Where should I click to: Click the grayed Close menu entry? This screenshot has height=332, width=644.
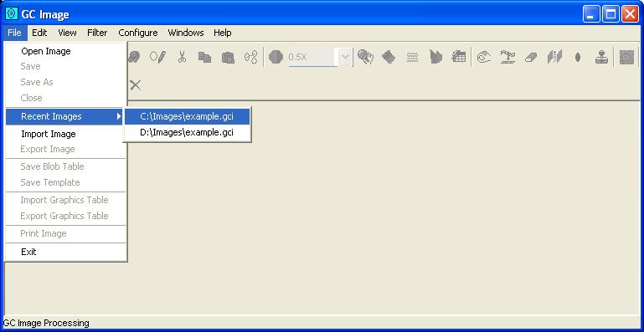[64, 98]
